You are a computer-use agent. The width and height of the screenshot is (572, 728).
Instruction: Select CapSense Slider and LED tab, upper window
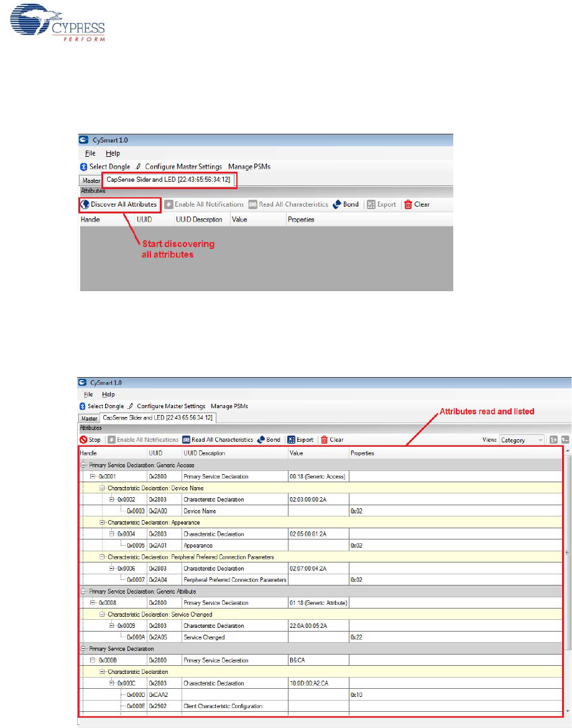(x=169, y=180)
